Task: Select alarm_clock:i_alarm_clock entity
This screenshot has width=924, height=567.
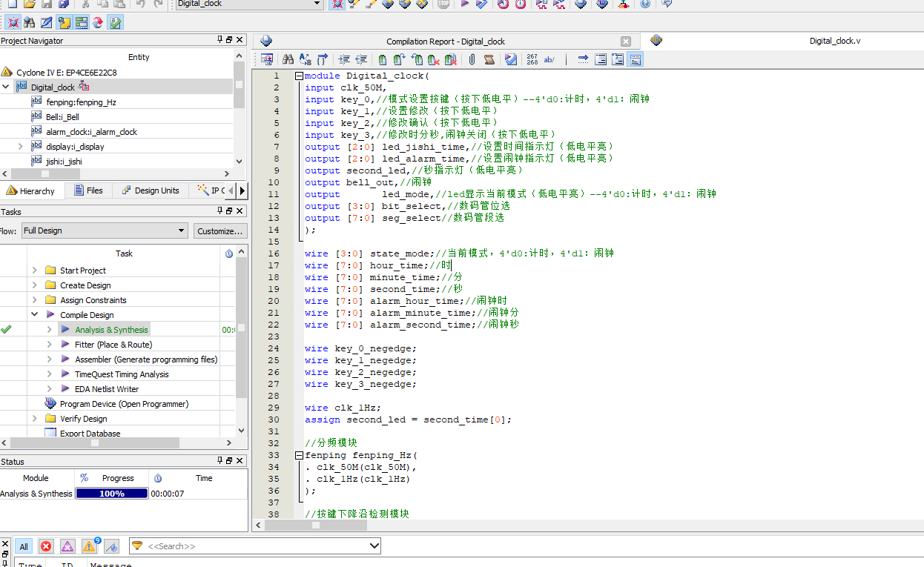Action: click(x=91, y=132)
